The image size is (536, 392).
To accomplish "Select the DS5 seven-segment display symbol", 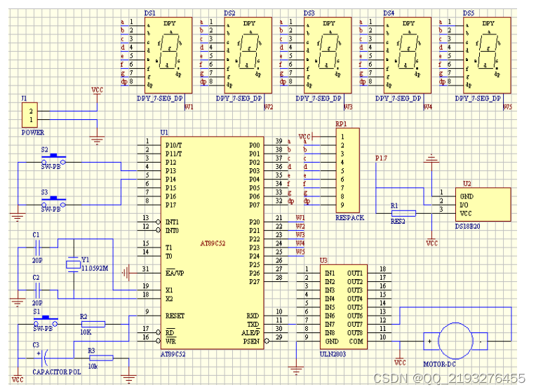I will tap(487, 55).
